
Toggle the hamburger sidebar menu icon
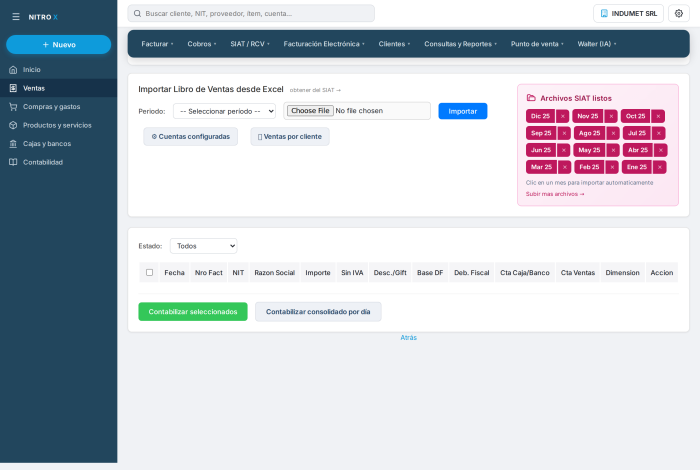click(16, 17)
